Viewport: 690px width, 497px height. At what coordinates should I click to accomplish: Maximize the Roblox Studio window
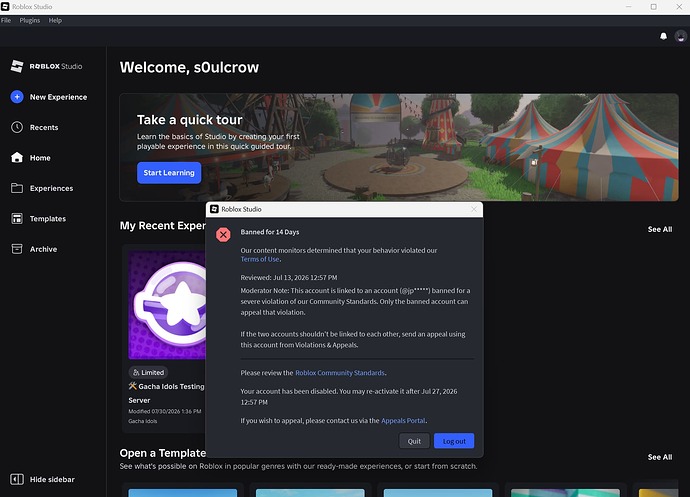coord(653,7)
